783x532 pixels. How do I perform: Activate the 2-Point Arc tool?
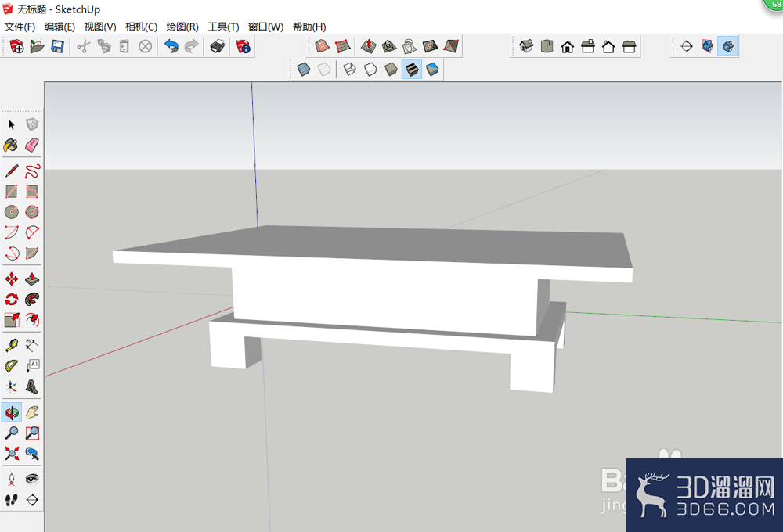(32, 232)
